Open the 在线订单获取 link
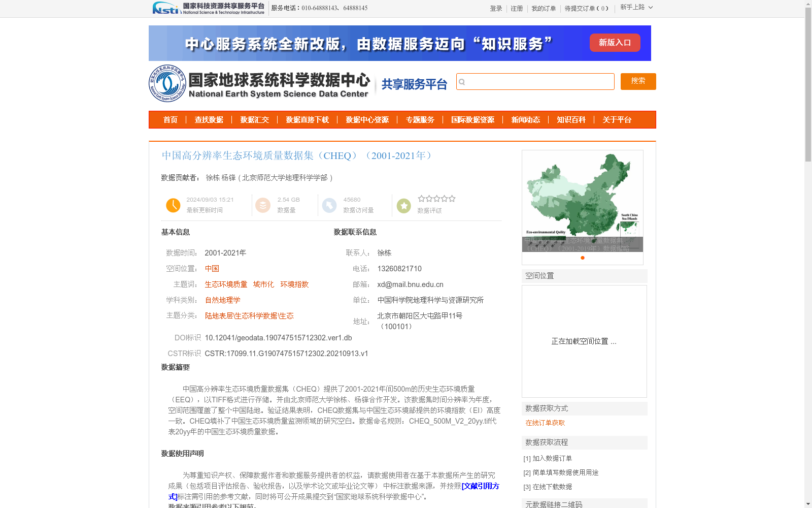The width and height of the screenshot is (812, 508). pyautogui.click(x=544, y=423)
